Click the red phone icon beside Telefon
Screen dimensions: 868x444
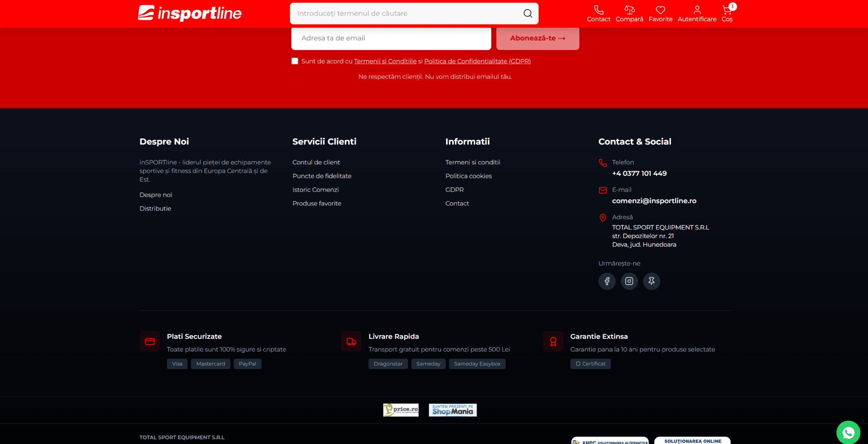[x=603, y=163]
